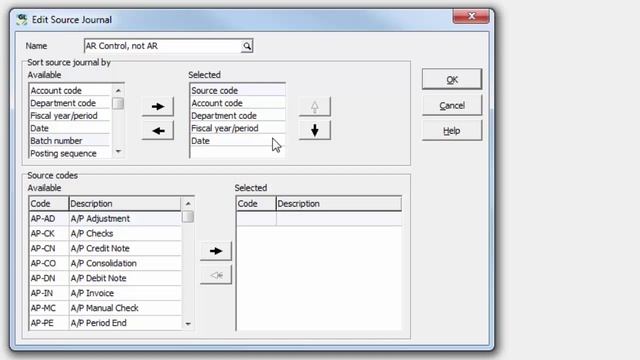Select Department code in Available sort list

[x=70, y=103]
